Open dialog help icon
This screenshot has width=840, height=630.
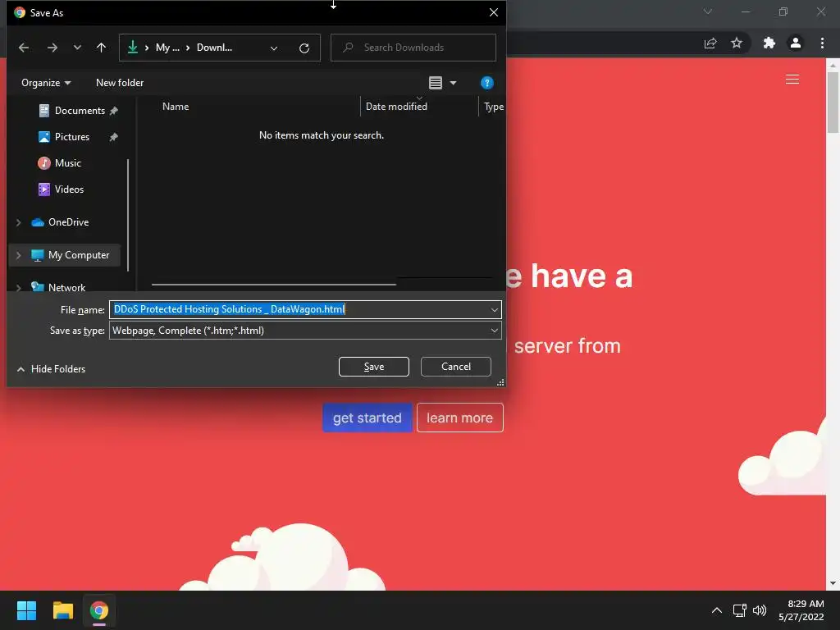click(486, 83)
